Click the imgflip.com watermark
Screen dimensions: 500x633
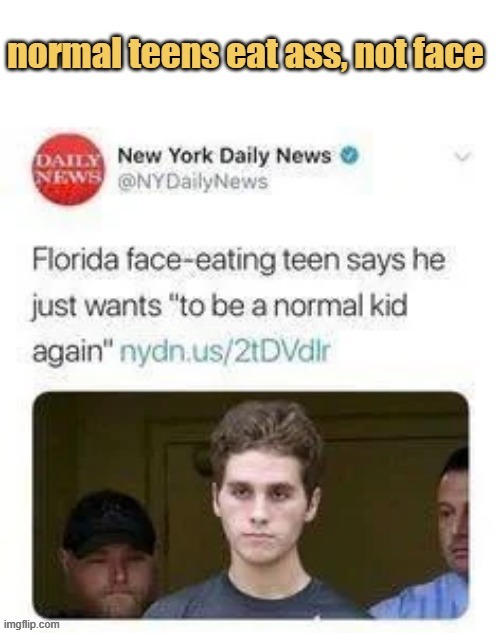point(31,624)
